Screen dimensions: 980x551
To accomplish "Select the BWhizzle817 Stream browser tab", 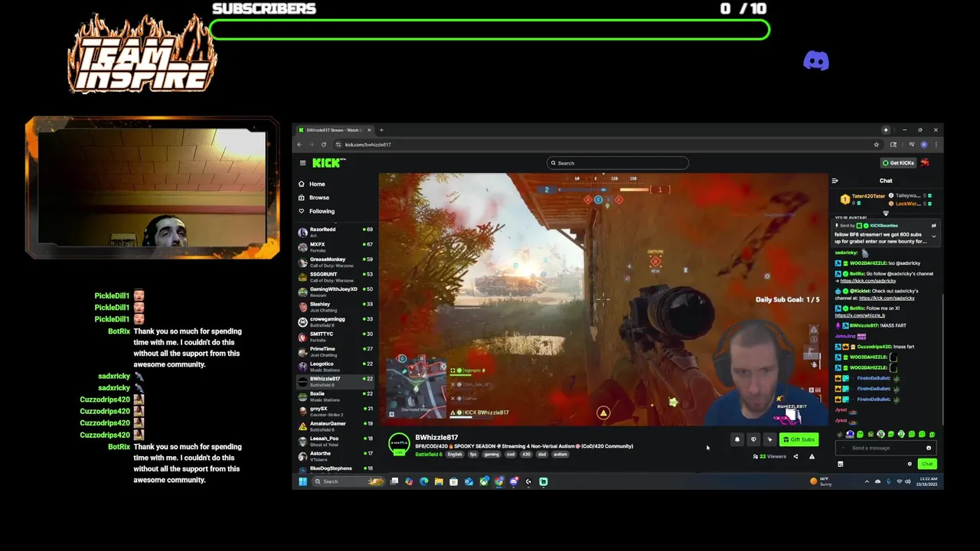I will point(334,130).
